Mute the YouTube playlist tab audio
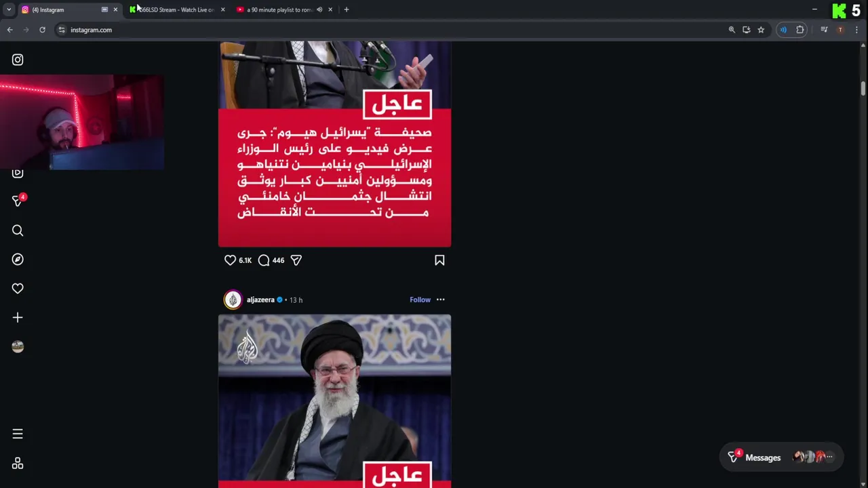Image resolution: width=868 pixels, height=488 pixels. 319,9
